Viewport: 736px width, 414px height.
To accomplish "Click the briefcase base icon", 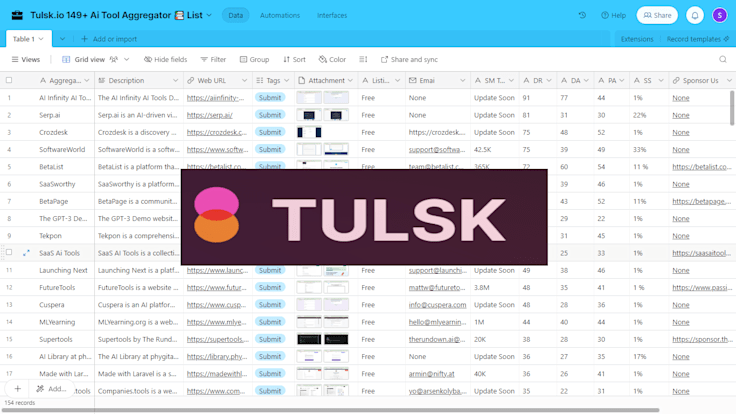I will [17, 15].
